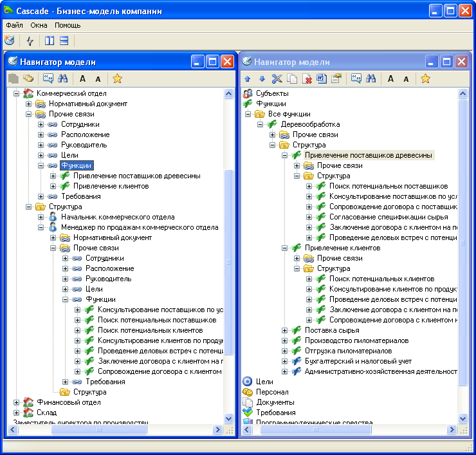
Task: Click the properties icon in right navigator
Action: tap(336, 79)
